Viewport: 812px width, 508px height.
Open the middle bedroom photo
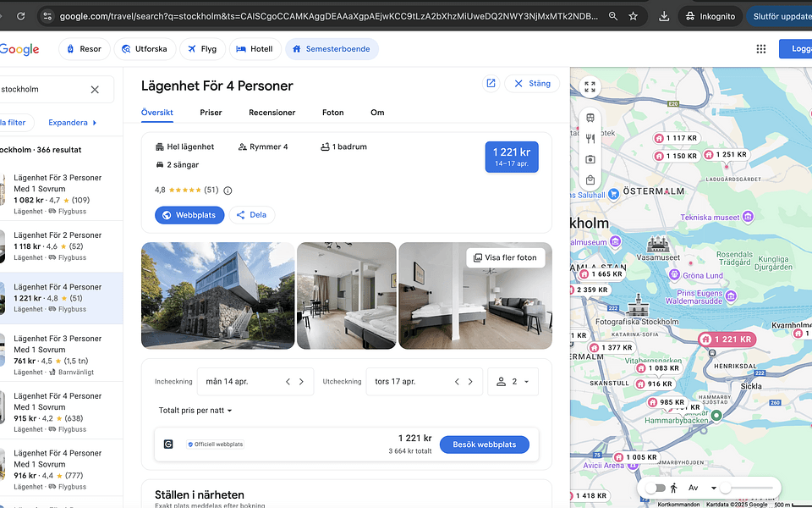346,295
